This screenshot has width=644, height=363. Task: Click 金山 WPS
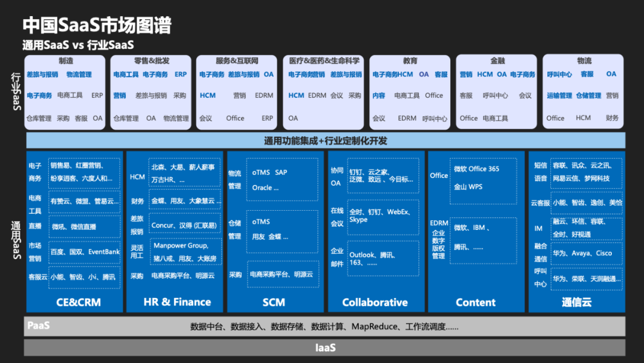click(x=468, y=187)
